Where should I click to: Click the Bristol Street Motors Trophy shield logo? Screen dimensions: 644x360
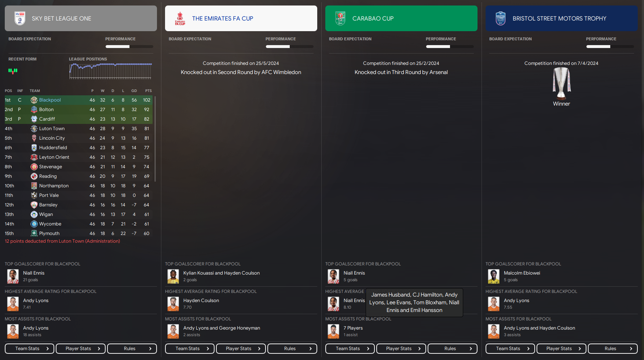pyautogui.click(x=501, y=18)
